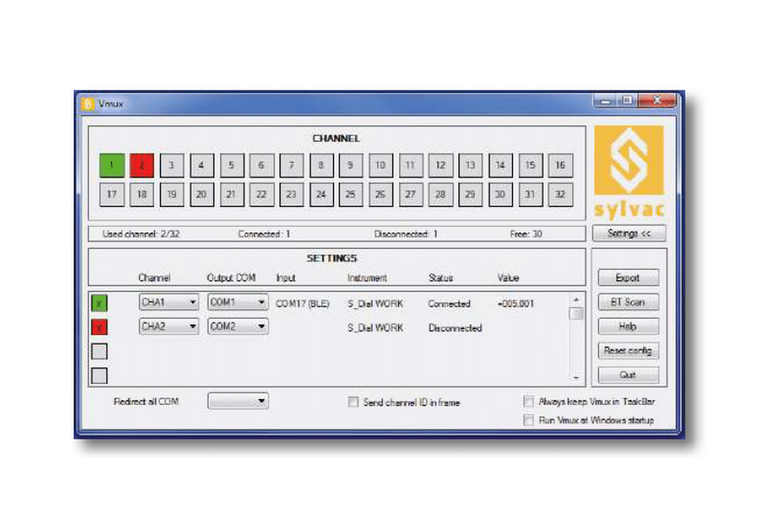Click the settings list scrollbar thumb
760x532 pixels.
tap(576, 314)
